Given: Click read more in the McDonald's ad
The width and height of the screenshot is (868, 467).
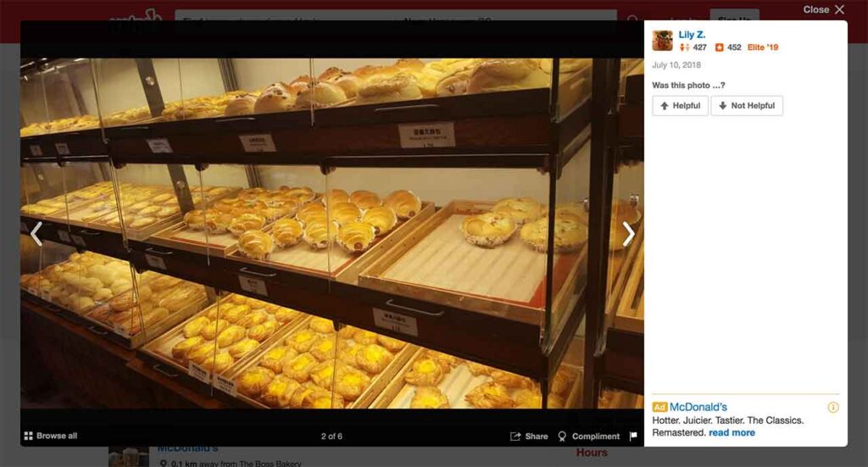Looking at the screenshot, I should pyautogui.click(x=732, y=433).
